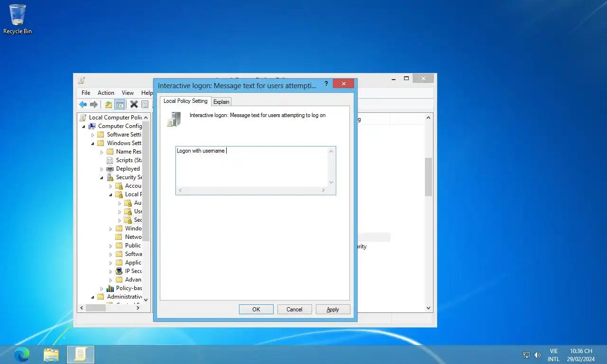Click the Policy-based QoS bar chart icon
The height and width of the screenshot is (364, 607).
click(x=110, y=288)
